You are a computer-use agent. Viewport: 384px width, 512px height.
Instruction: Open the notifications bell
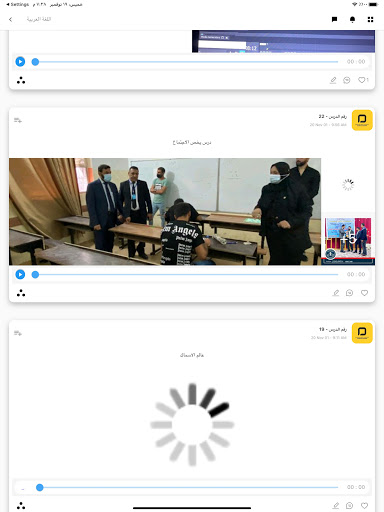352,19
